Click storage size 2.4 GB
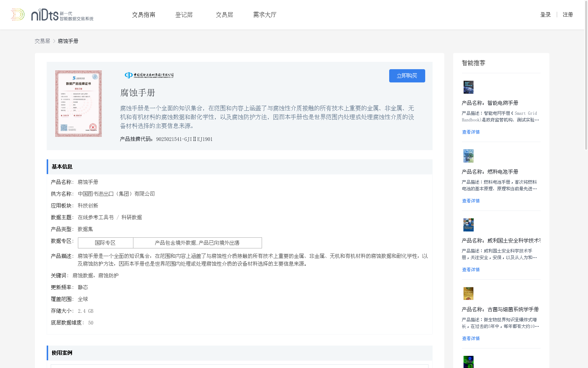The height and width of the screenshot is (368, 588). pos(86,311)
